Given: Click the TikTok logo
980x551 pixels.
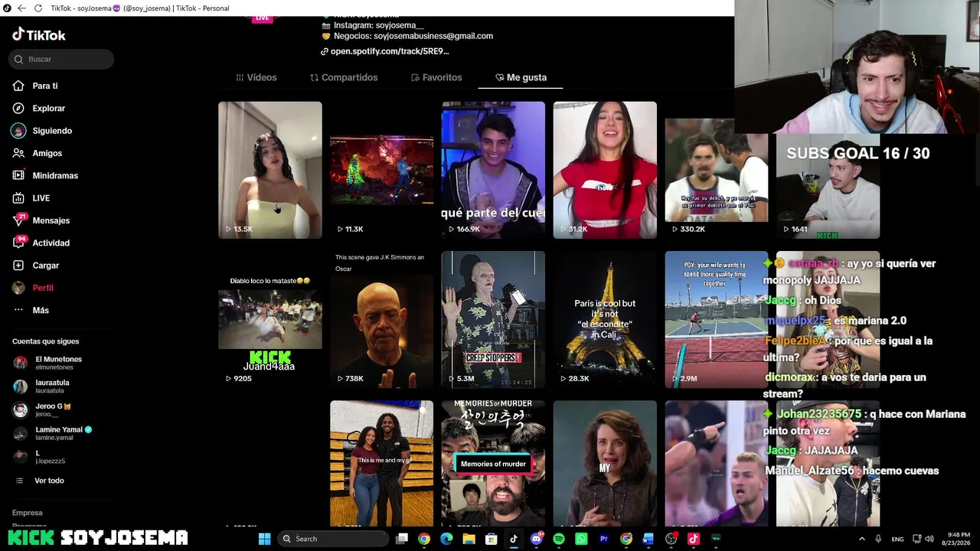Looking at the screenshot, I should pos(39,34).
